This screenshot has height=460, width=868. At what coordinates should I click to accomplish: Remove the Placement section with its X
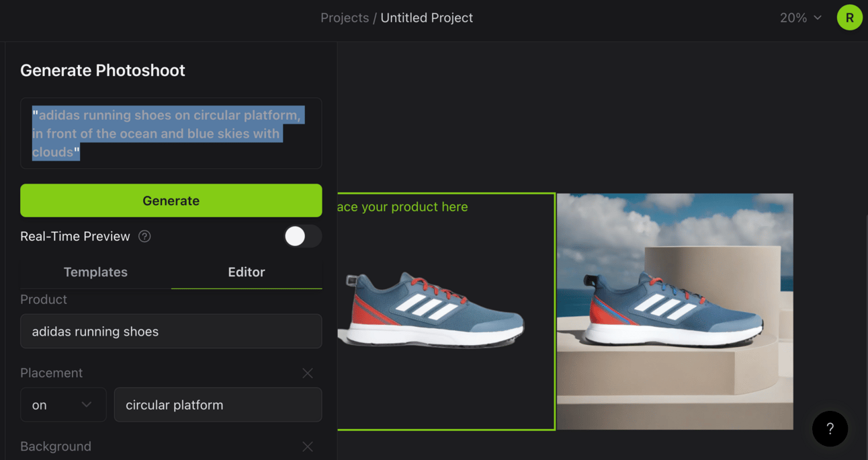pos(308,373)
